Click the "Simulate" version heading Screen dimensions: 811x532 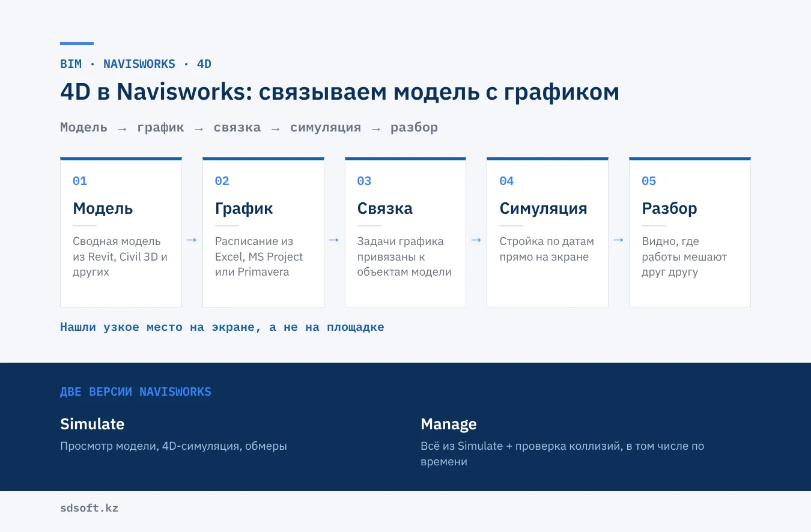pyautogui.click(x=93, y=424)
